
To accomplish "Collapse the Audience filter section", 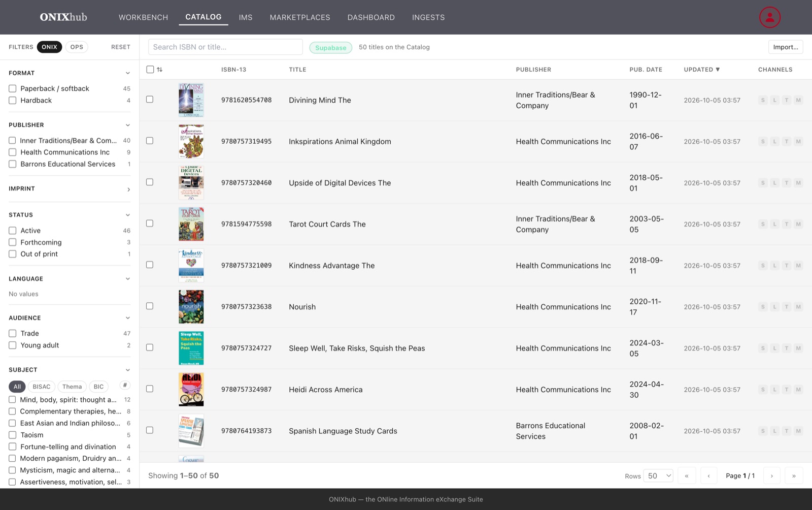I will (128, 318).
